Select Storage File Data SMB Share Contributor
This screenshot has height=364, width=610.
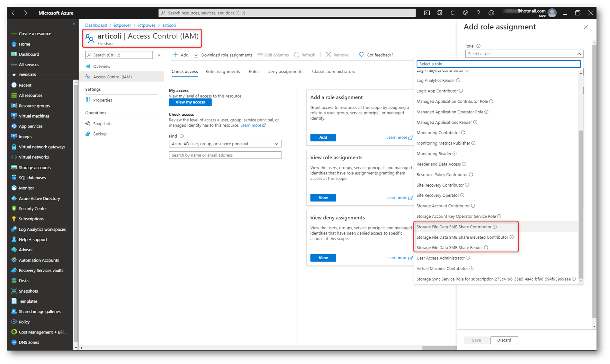click(x=496, y=227)
